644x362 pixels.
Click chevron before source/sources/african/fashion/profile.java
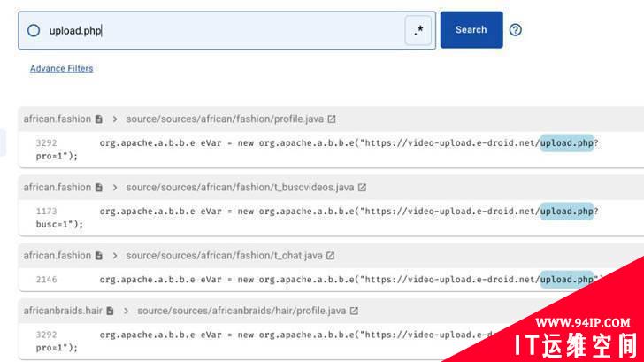pyautogui.click(x=115, y=119)
